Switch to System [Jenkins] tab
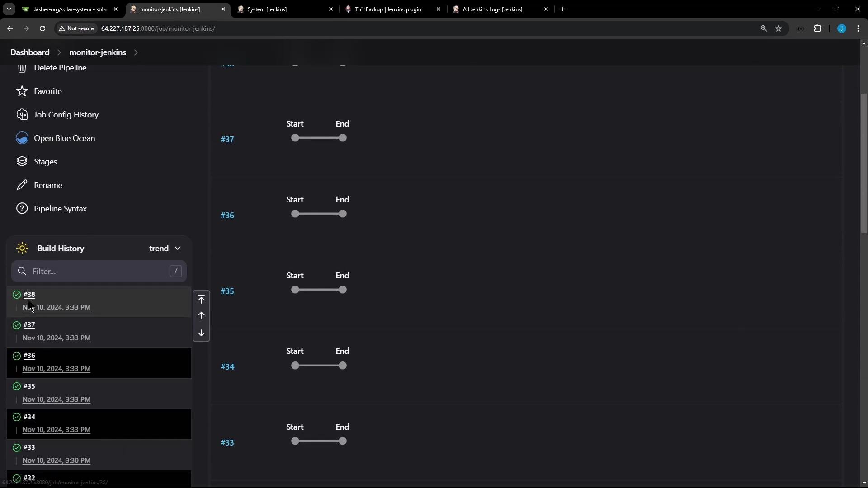This screenshot has height=488, width=868. [x=286, y=9]
